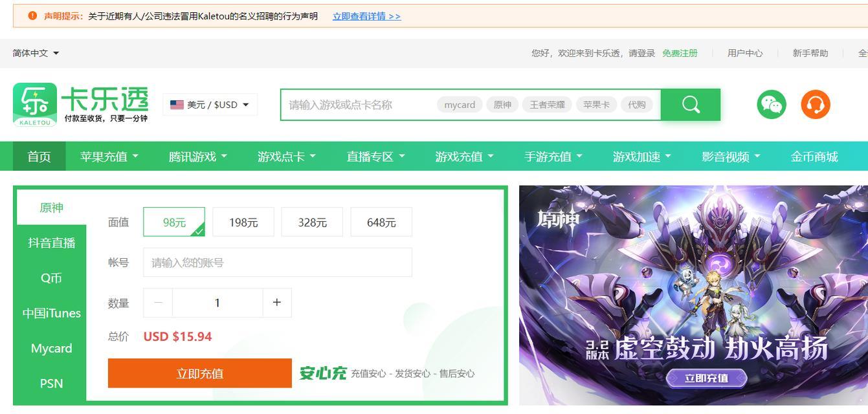Open the 美元 / $USD currency dropdown
Image resolution: width=868 pixels, height=414 pixels.
pos(210,105)
